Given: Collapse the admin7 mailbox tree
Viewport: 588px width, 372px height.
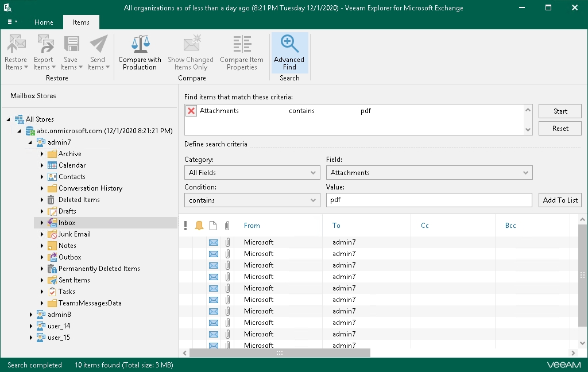Looking at the screenshot, I should (x=32, y=142).
